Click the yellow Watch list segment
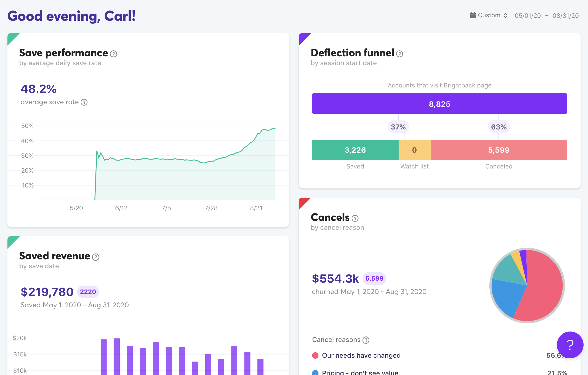Image resolution: width=588 pixels, height=375 pixels. pos(414,150)
